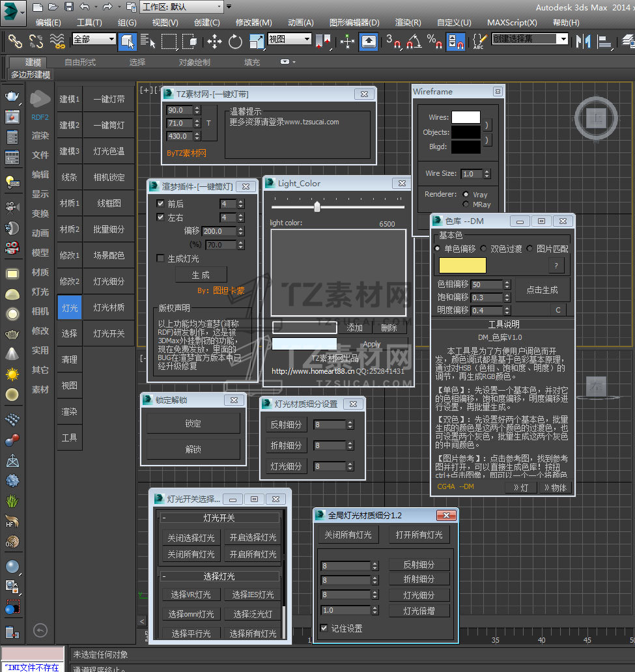Click the circular back arrow icon at bottom left
Image resolution: width=635 pixels, height=672 pixels.
pos(40,630)
